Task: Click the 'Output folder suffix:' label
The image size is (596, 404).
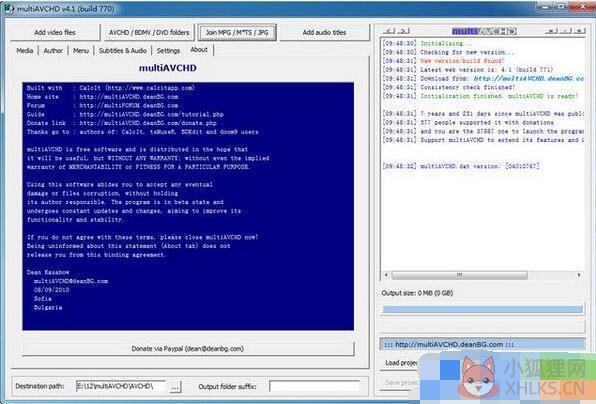Action: pyautogui.click(x=227, y=387)
